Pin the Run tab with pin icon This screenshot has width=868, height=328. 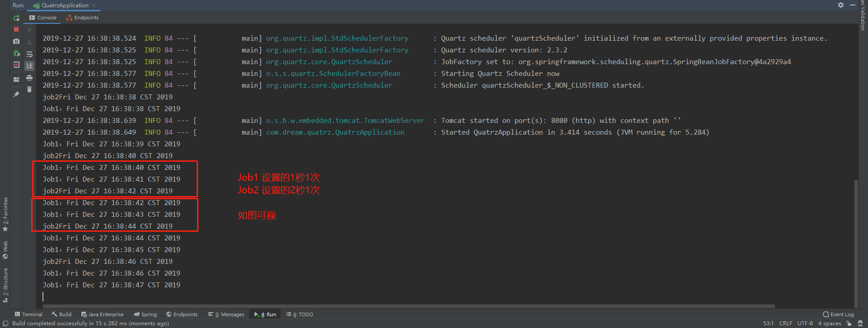tap(16, 94)
